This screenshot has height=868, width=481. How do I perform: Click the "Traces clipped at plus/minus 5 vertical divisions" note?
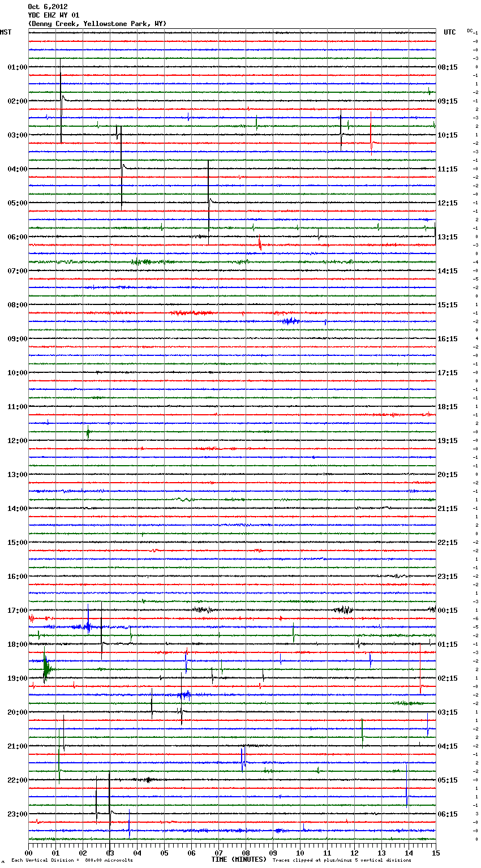pos(342,861)
